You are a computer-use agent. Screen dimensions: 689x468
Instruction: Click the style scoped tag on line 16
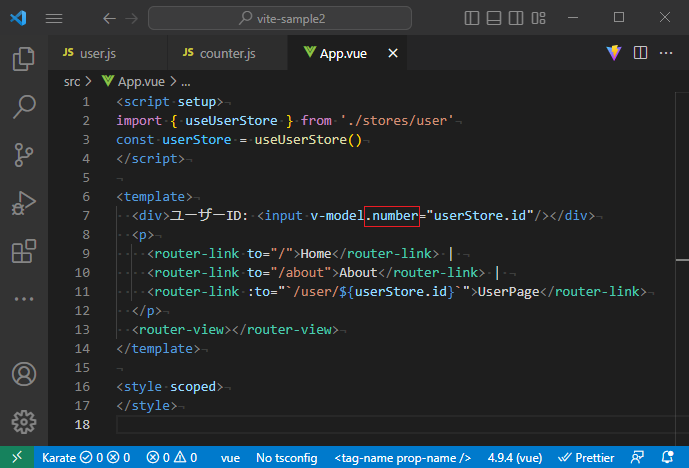coord(170,387)
